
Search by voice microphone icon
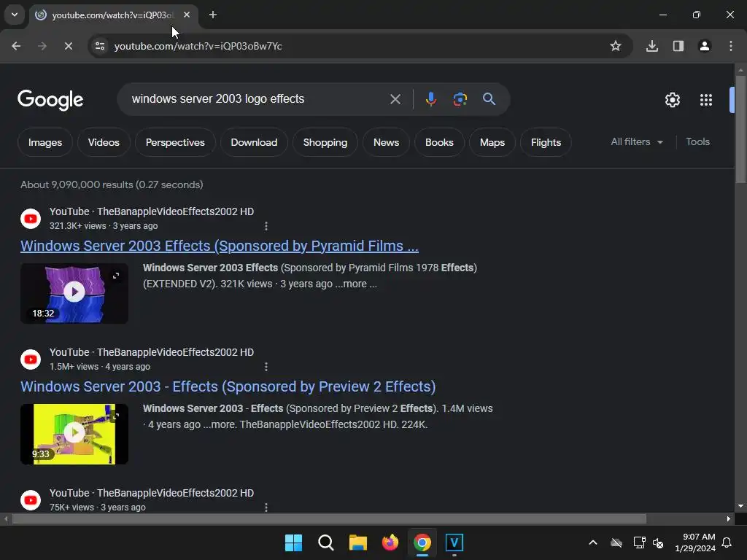430,99
